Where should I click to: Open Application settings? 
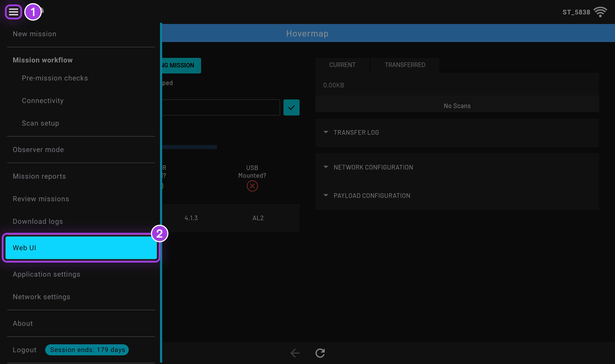46,274
